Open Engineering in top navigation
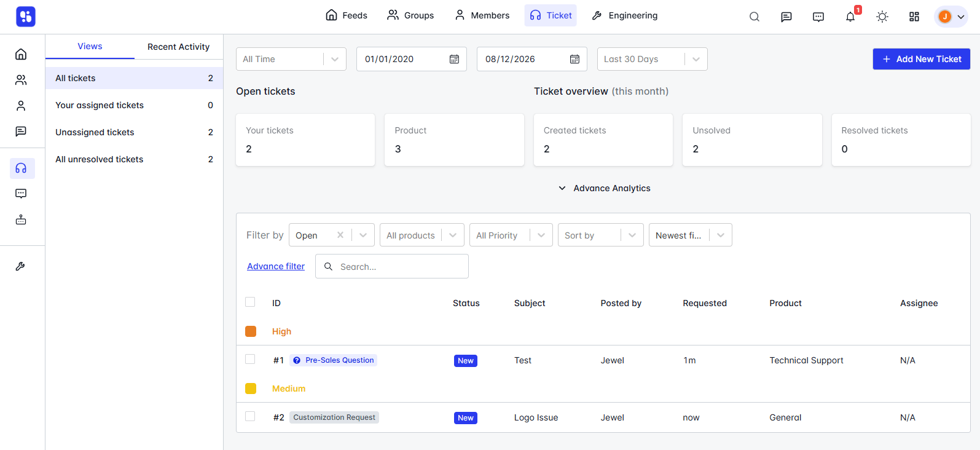 [624, 15]
